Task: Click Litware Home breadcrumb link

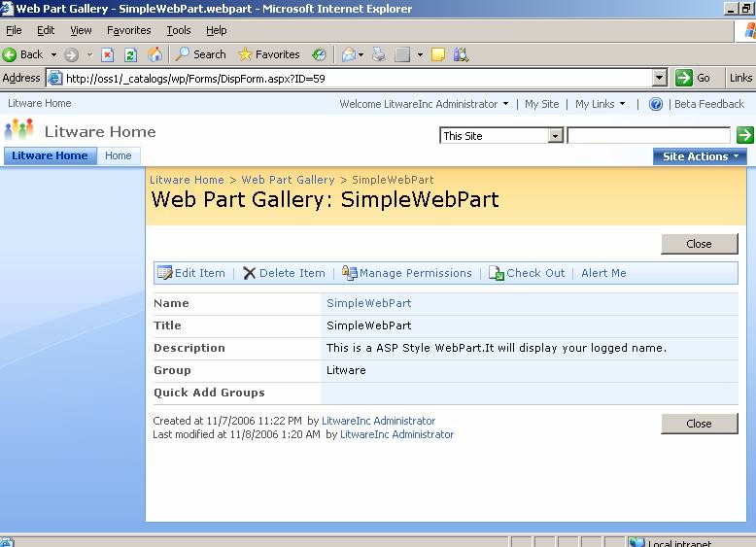Action: [x=187, y=180]
